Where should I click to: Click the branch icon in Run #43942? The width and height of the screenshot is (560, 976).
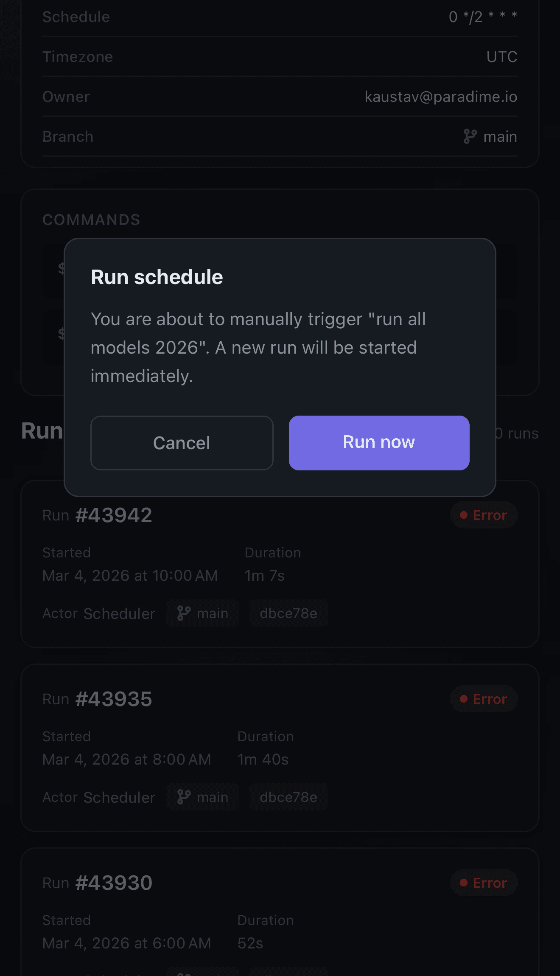pyautogui.click(x=184, y=613)
